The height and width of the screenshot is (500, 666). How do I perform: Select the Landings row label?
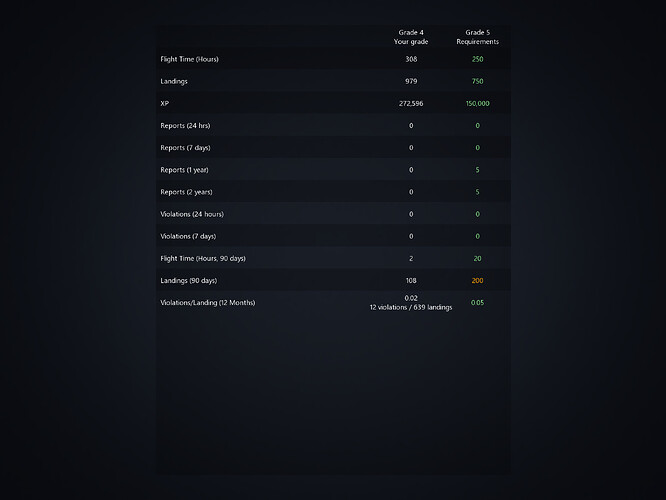174,81
